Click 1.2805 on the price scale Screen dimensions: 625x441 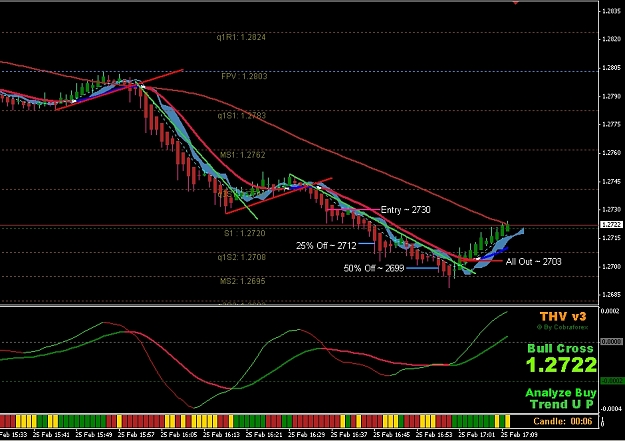611,68
